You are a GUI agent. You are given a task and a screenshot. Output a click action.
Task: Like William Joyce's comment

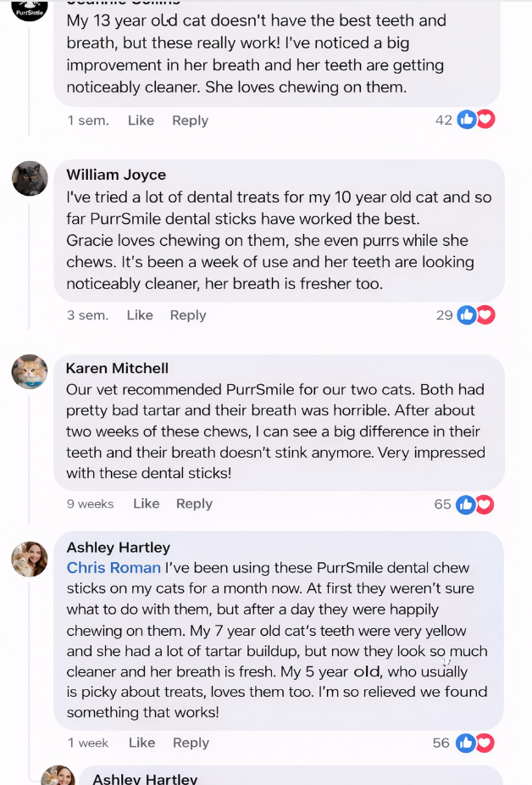(x=140, y=315)
